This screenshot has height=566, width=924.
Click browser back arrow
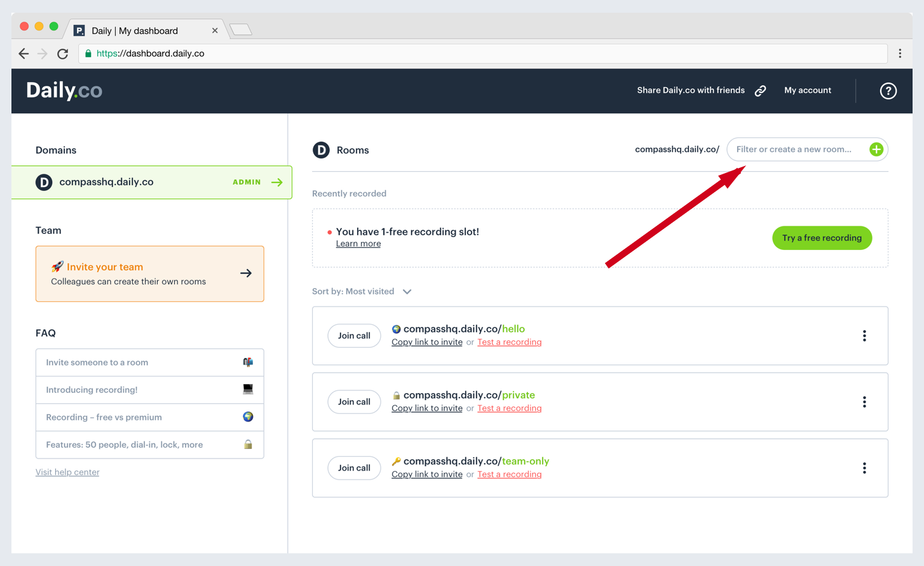point(24,53)
